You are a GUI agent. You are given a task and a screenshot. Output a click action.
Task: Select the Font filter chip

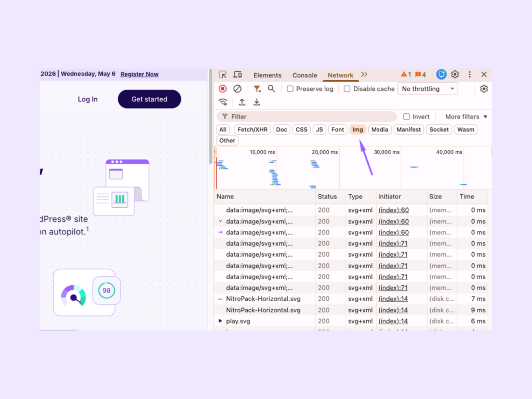pyautogui.click(x=338, y=129)
